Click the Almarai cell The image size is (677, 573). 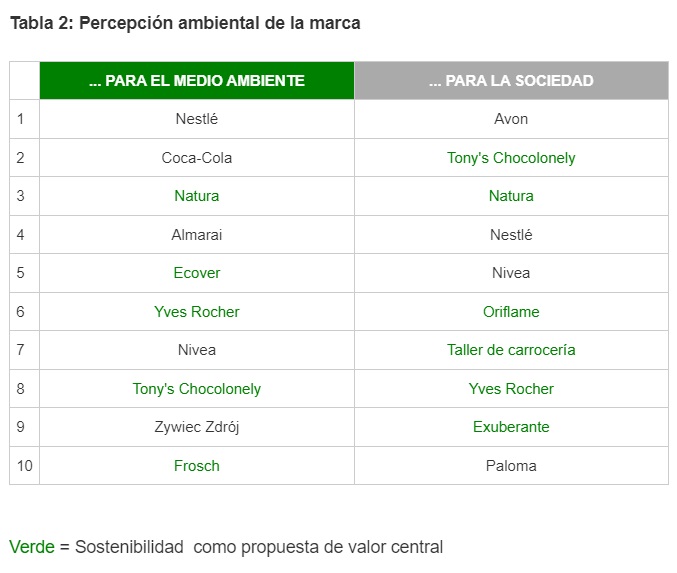point(197,234)
